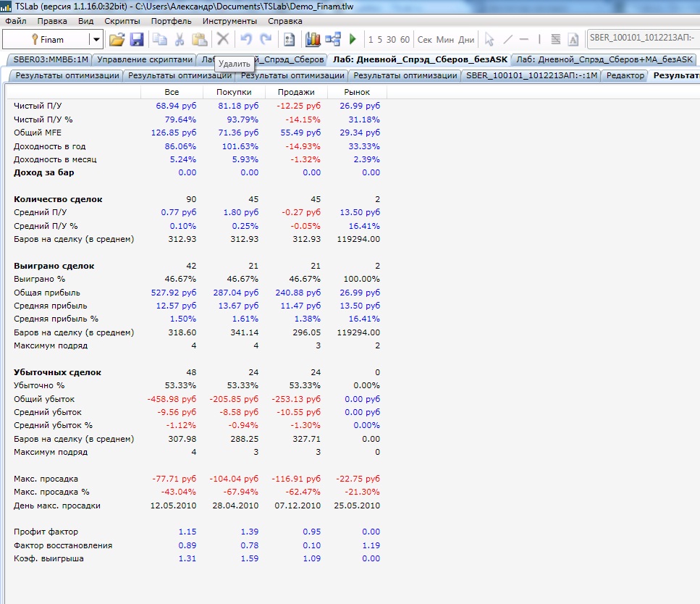This screenshot has height=604, width=700.
Task: Click the Save floppy disk icon
Action: (137, 40)
